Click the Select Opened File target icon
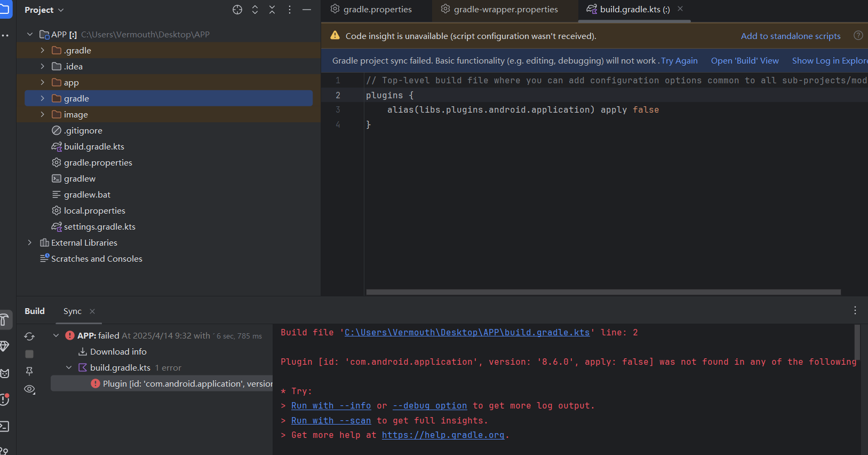The height and width of the screenshot is (455, 868). [237, 10]
